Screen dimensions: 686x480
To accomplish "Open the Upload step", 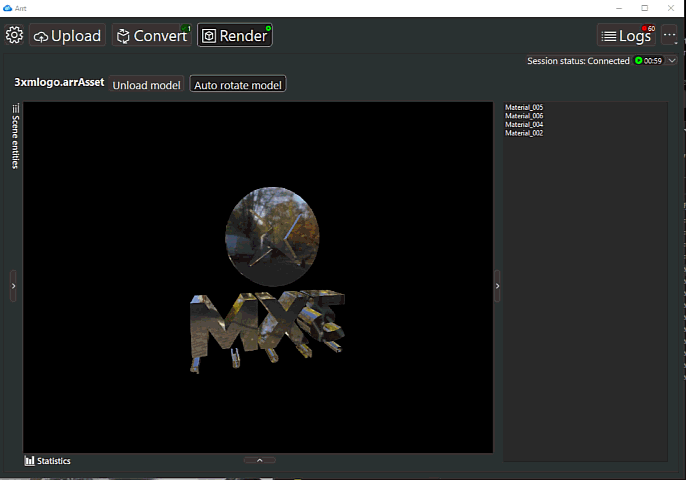I will coord(67,36).
